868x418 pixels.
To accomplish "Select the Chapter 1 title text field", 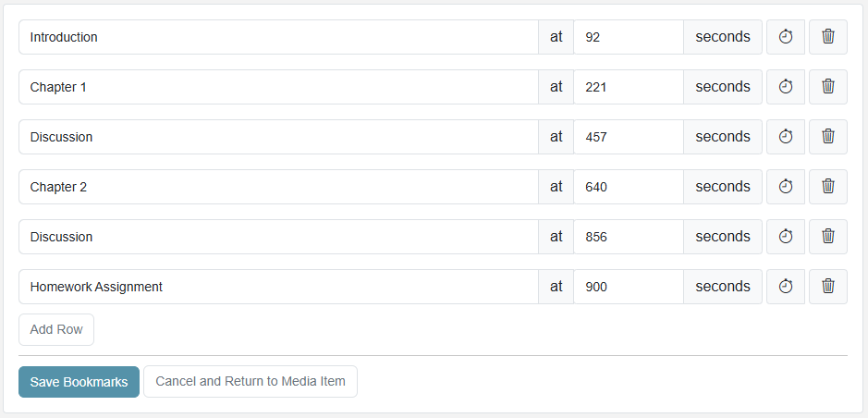I will [x=277, y=87].
